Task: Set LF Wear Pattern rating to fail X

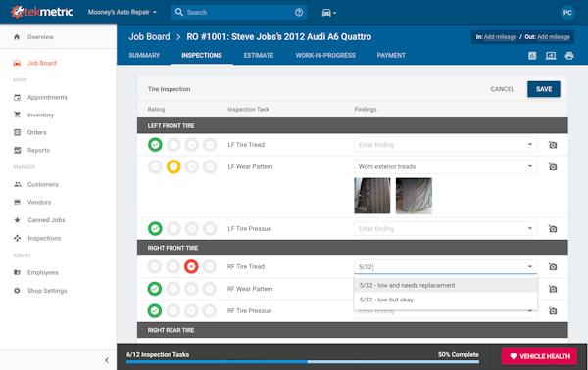Action: 192,166
